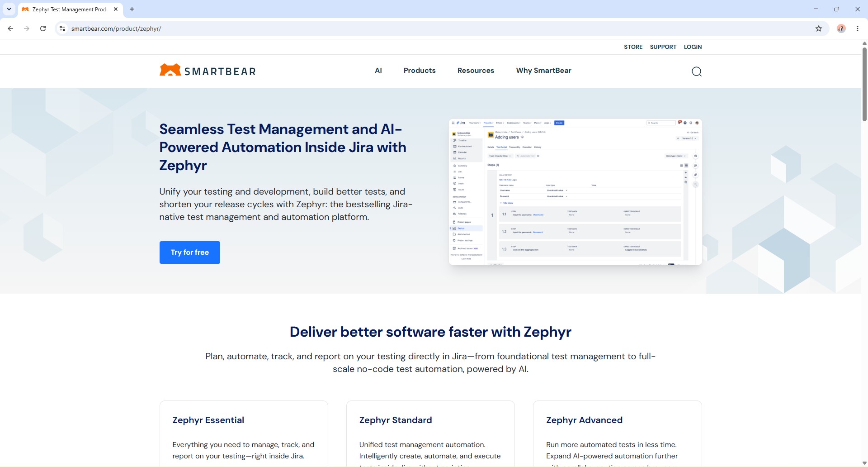
Task: Click the Zephyr Advanced card heading
Action: [584, 420]
